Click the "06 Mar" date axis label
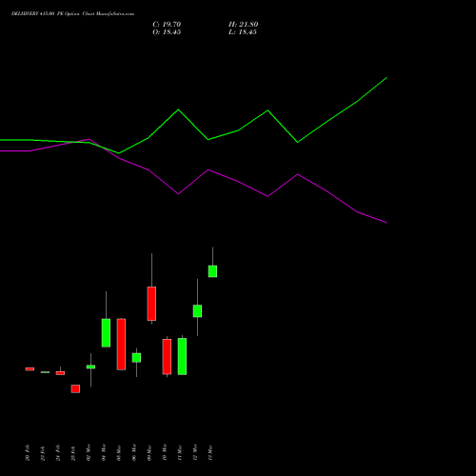Image resolution: width=476 pixels, height=476 pixels. (134, 452)
